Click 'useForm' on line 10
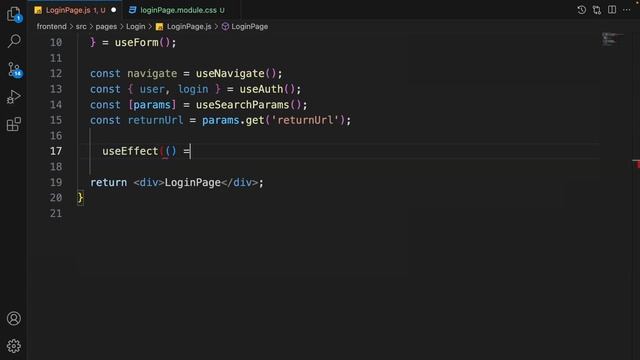 [136, 42]
